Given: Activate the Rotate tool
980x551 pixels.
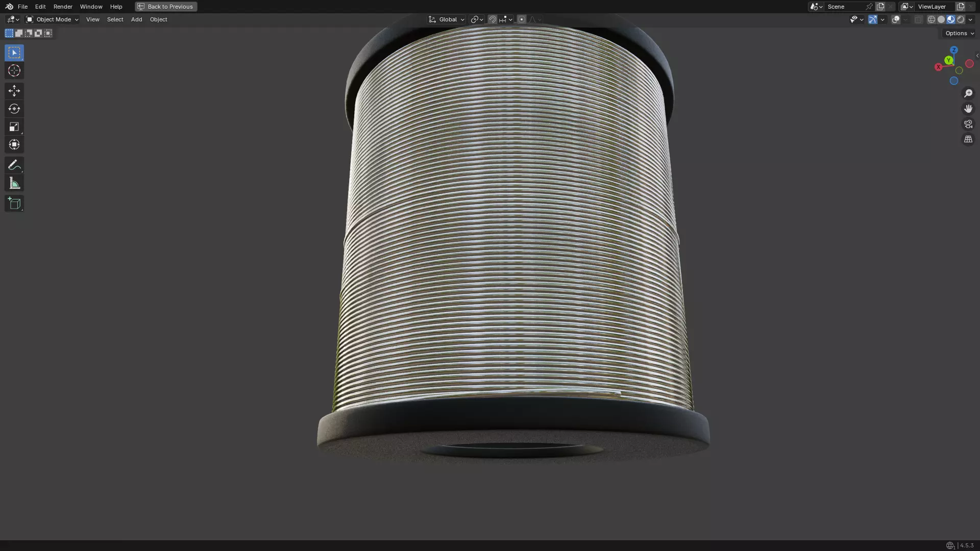Looking at the screenshot, I should click(x=14, y=109).
